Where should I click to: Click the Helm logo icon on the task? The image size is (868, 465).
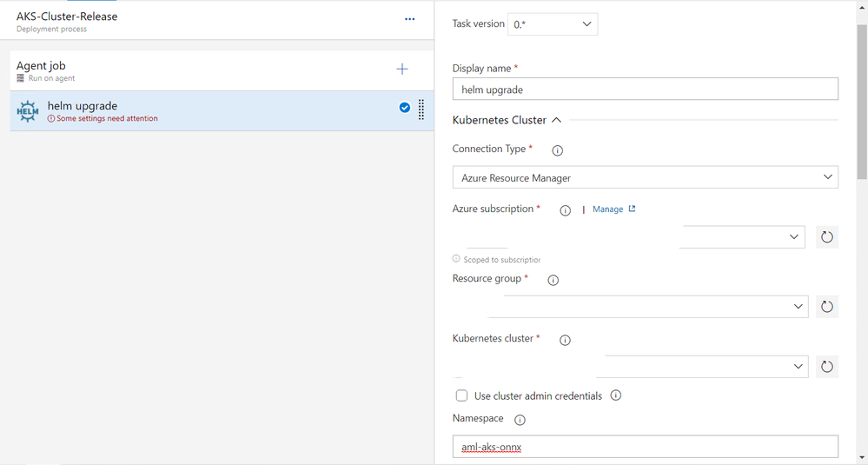(28, 111)
